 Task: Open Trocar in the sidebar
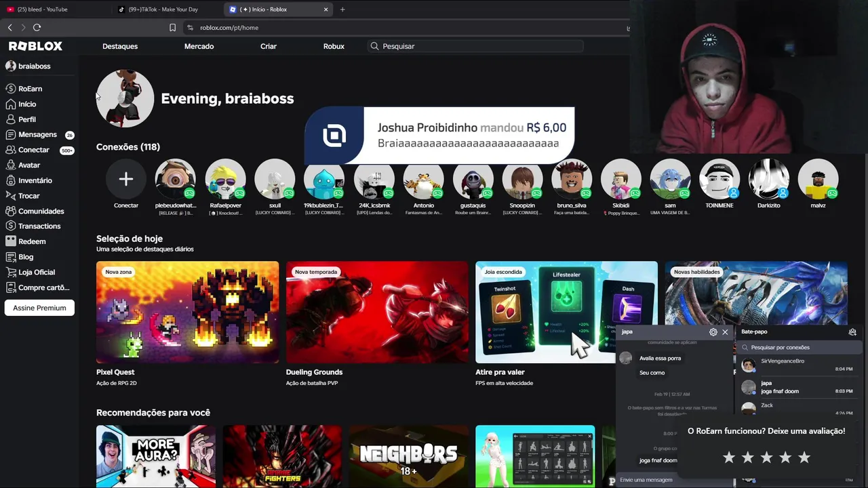28,196
